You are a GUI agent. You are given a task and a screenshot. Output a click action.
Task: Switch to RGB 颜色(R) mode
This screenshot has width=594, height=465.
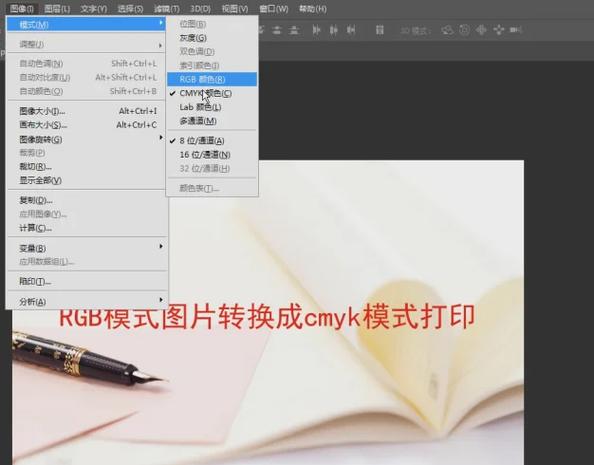pyautogui.click(x=212, y=79)
